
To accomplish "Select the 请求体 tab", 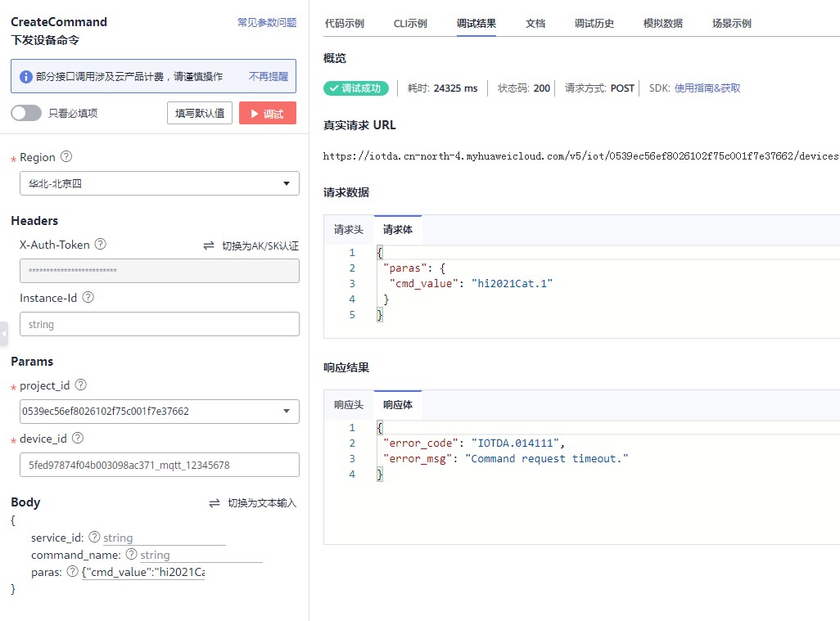I will point(398,230).
